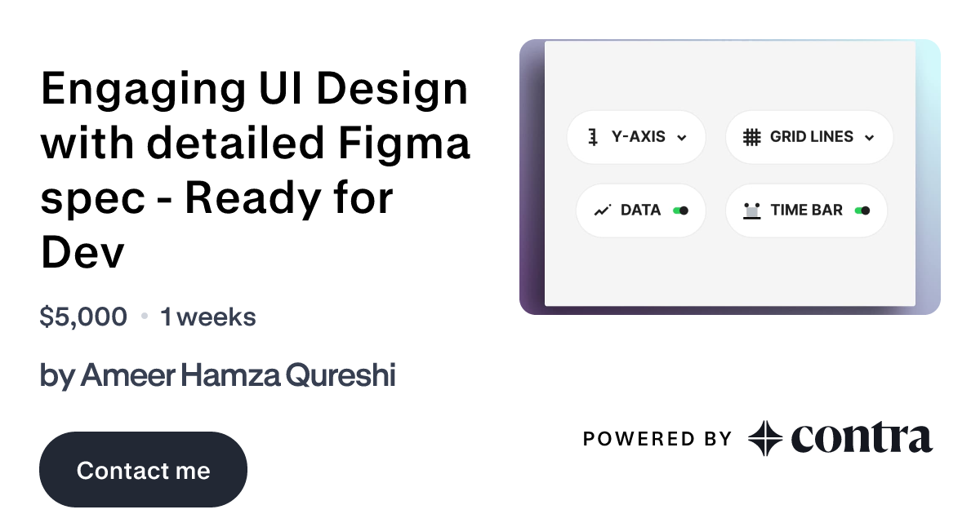
Task: Click the project preview card thumbnail
Action: click(x=730, y=175)
